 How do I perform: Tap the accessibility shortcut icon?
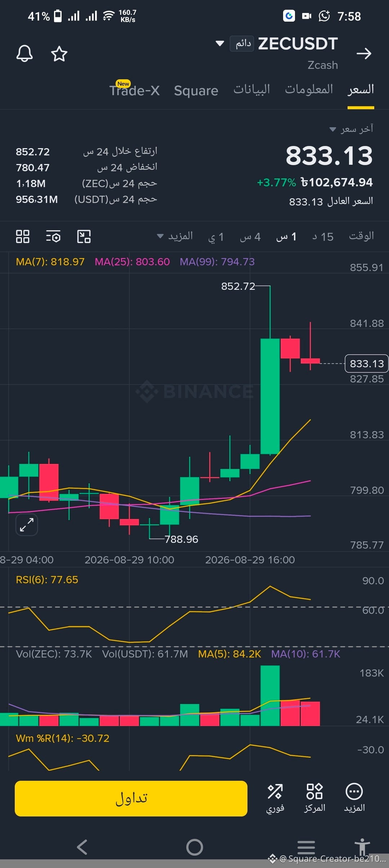[x=362, y=846]
